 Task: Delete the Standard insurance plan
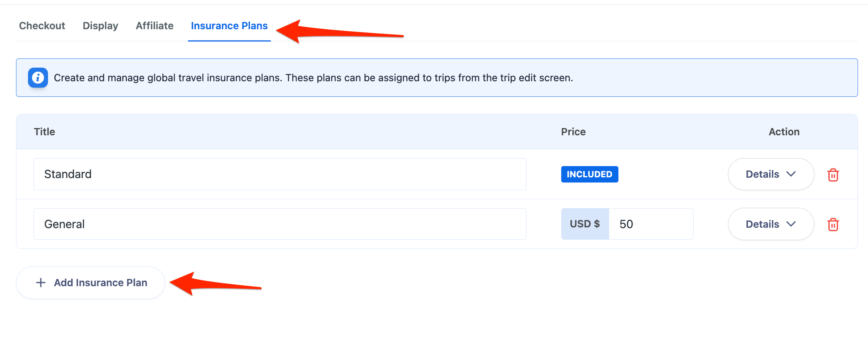tap(833, 175)
